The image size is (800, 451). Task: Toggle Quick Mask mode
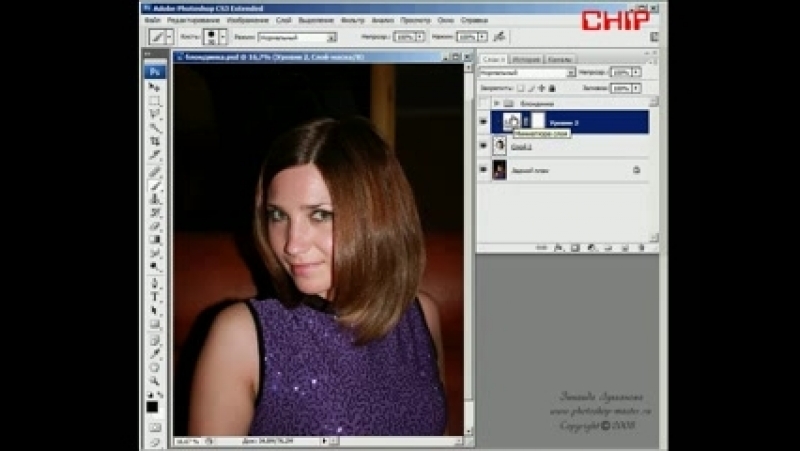[x=155, y=427]
